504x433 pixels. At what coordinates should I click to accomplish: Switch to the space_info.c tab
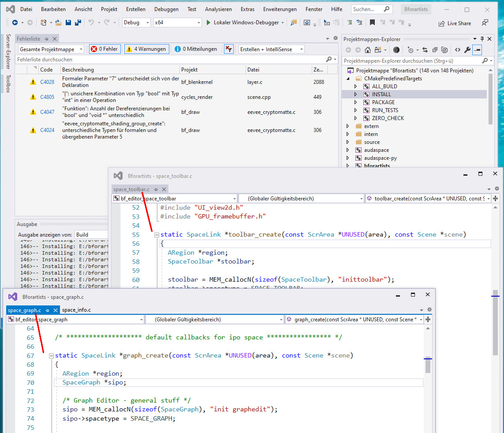tap(76, 310)
